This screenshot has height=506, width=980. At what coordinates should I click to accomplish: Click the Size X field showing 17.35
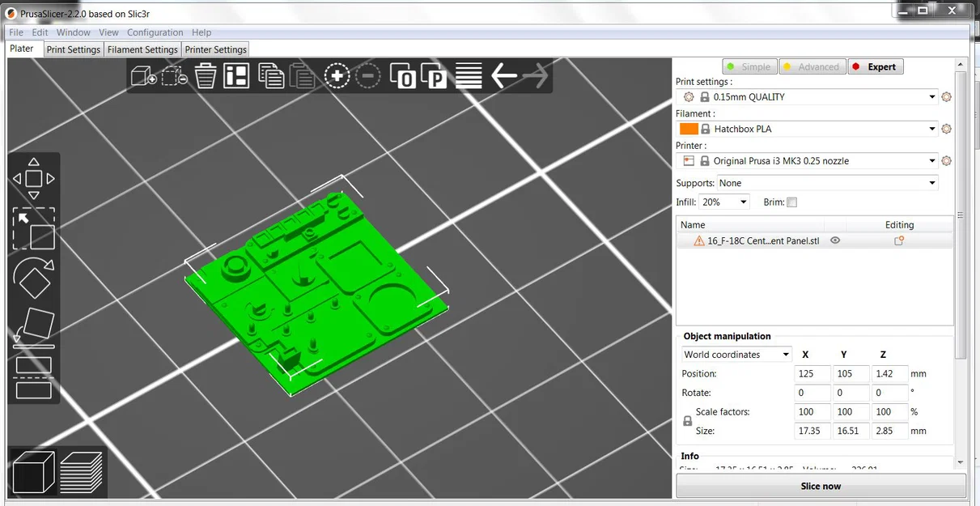pos(812,431)
